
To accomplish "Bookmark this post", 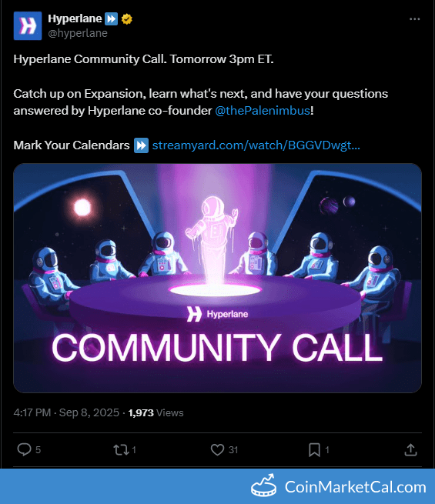I will pyautogui.click(x=314, y=449).
